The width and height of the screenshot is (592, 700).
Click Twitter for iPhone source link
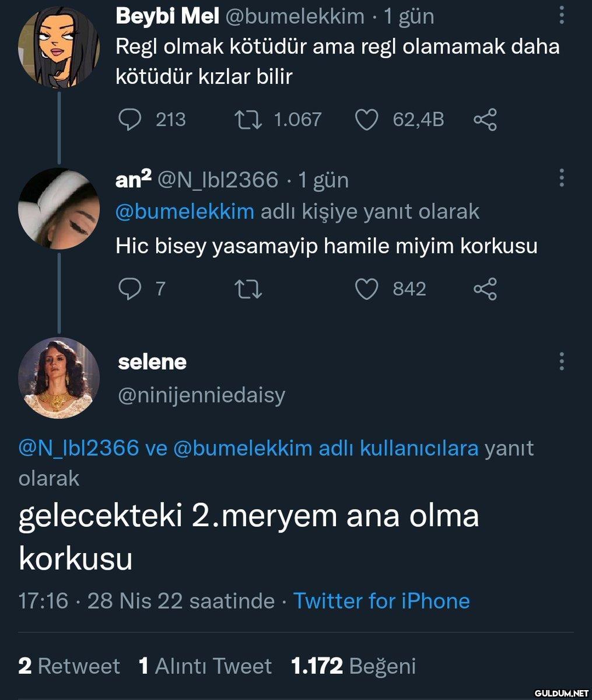[x=381, y=600]
